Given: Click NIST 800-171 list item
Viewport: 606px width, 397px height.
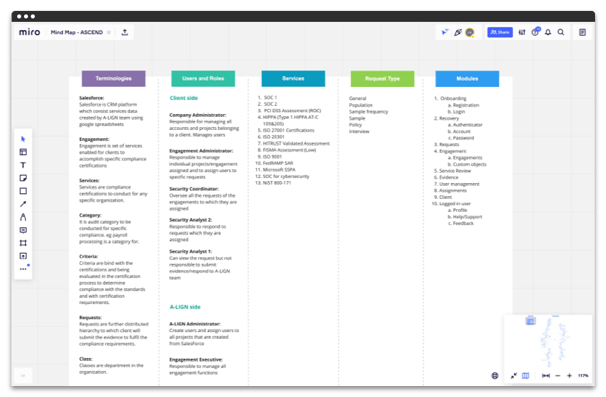Looking at the screenshot, I should coord(277,183).
